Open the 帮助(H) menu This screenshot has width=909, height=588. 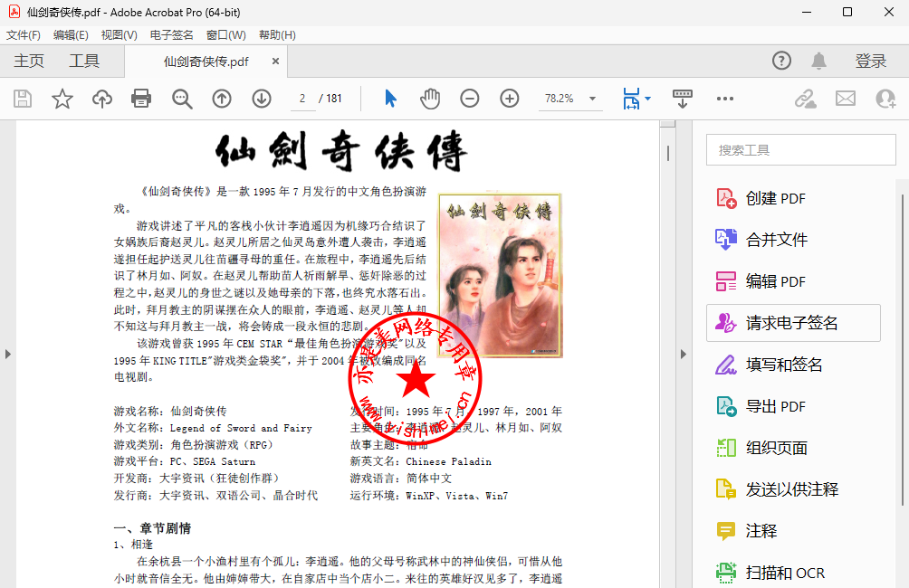[277, 34]
